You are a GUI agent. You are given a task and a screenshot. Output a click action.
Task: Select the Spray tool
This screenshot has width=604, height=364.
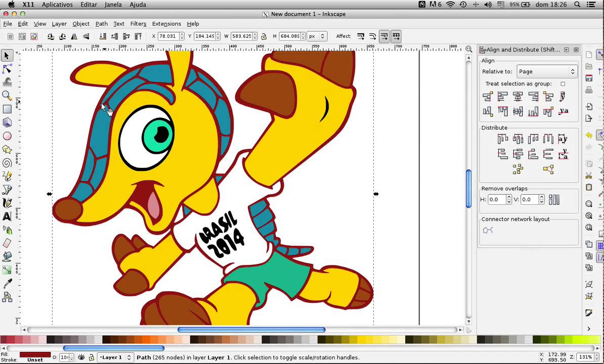click(x=7, y=230)
